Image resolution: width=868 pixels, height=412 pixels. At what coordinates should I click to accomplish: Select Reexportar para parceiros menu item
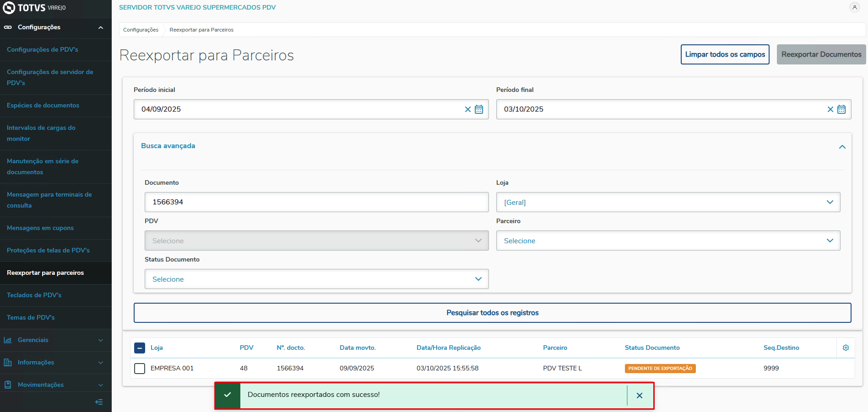tap(55, 273)
